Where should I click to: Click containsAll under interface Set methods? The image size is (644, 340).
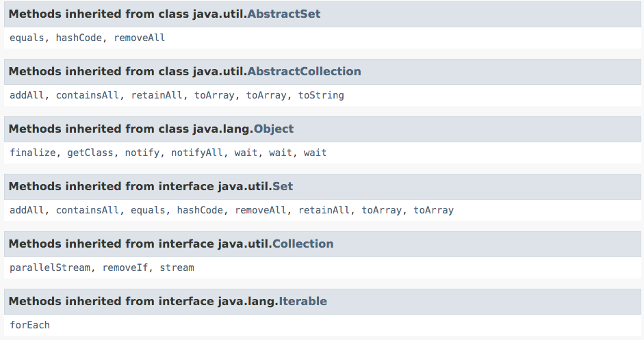pyautogui.click(x=87, y=210)
